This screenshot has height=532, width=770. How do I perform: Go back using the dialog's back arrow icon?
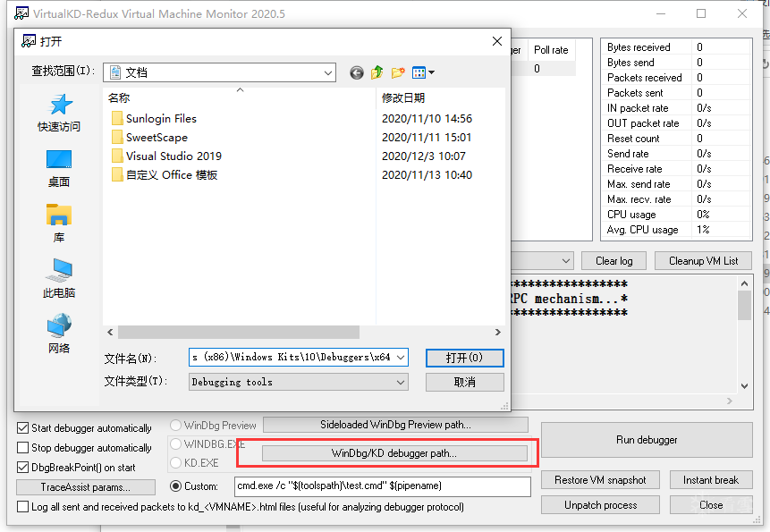[357, 73]
